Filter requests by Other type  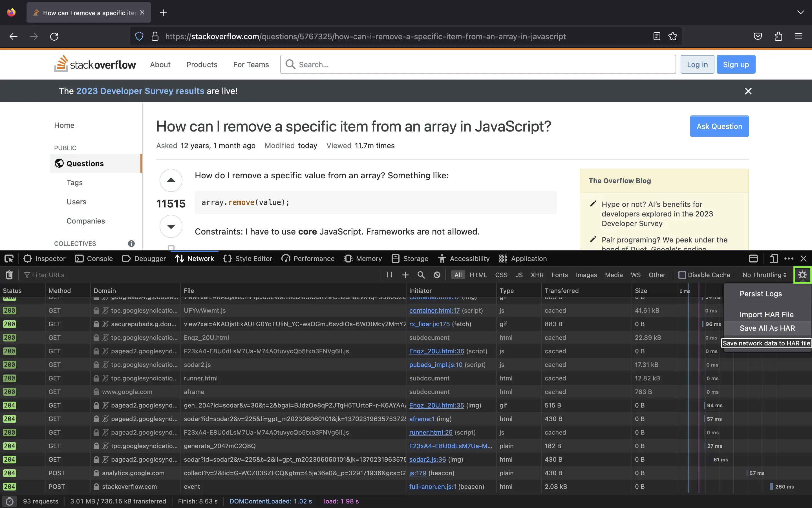(657, 275)
